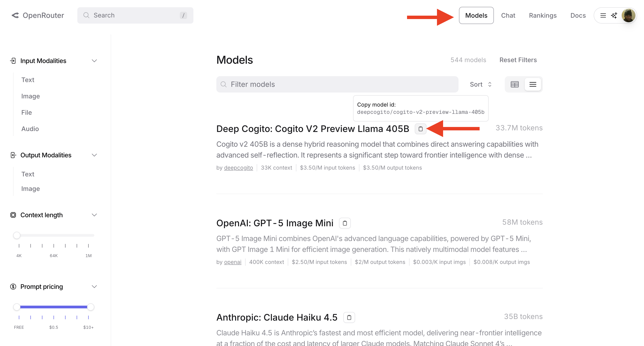644x346 pixels.
Task: Switch to the Chat tab
Action: pyautogui.click(x=508, y=15)
